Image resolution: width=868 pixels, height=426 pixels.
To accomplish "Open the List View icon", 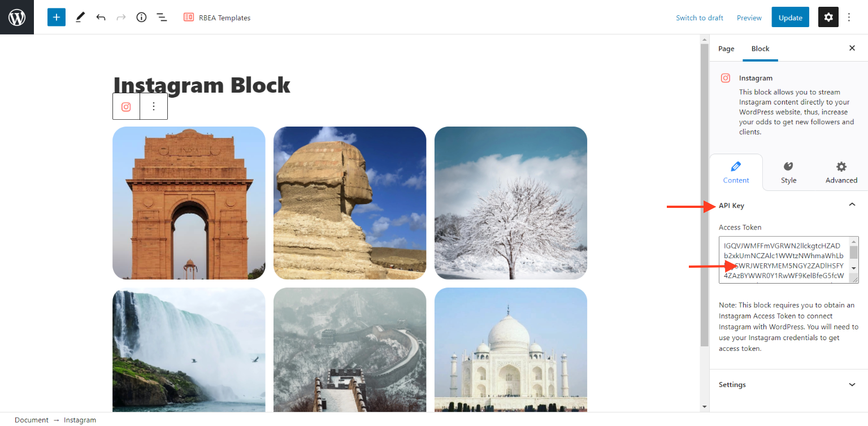I will click(162, 18).
